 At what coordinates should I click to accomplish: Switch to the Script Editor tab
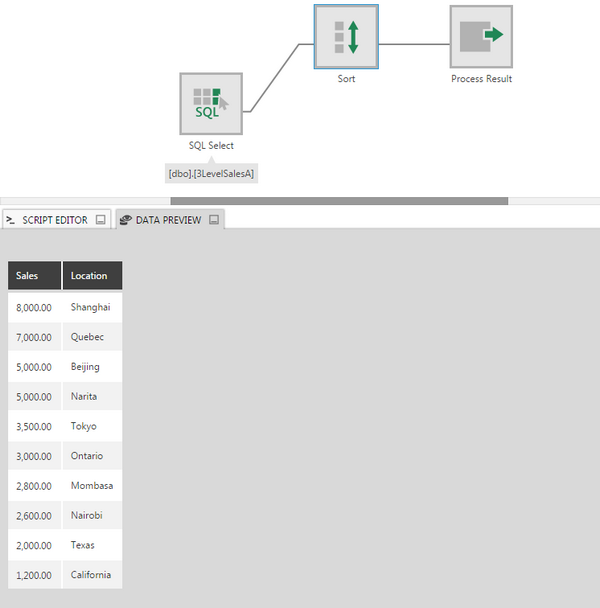pyautogui.click(x=54, y=220)
